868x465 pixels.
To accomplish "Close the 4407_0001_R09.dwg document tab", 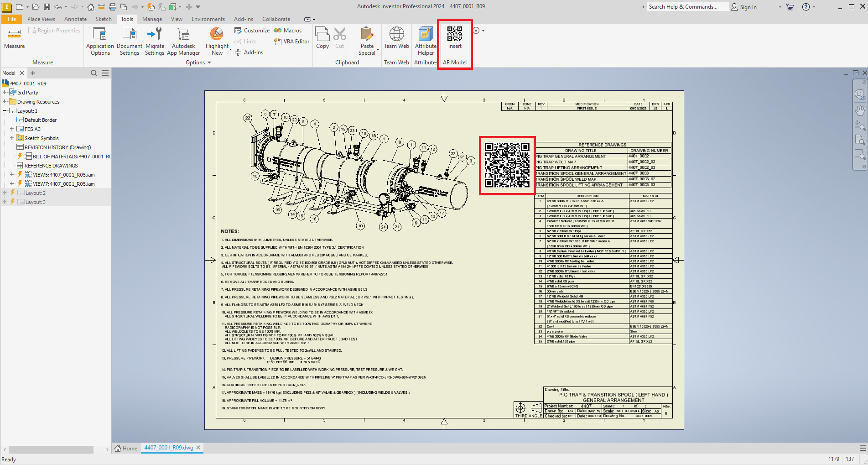I will [x=198, y=448].
